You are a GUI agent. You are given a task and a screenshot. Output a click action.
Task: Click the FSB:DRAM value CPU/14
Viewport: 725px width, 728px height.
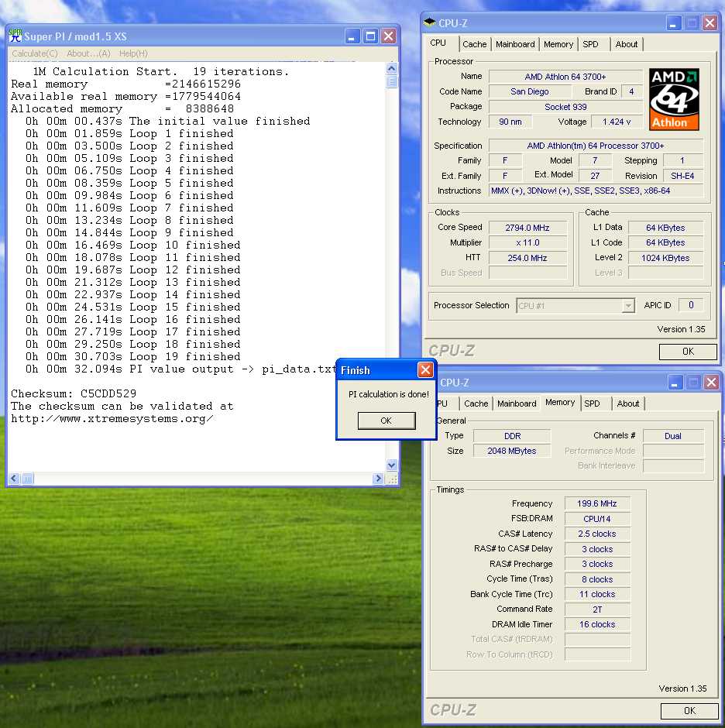597,519
